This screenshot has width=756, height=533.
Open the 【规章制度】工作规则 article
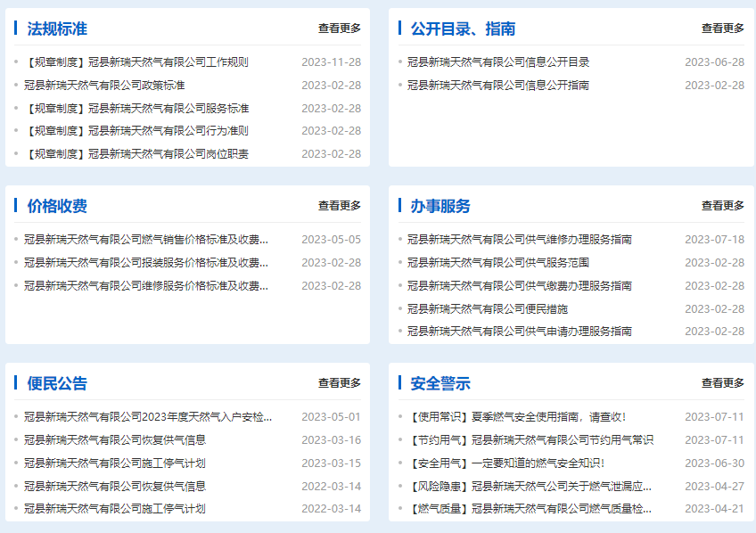(136, 62)
